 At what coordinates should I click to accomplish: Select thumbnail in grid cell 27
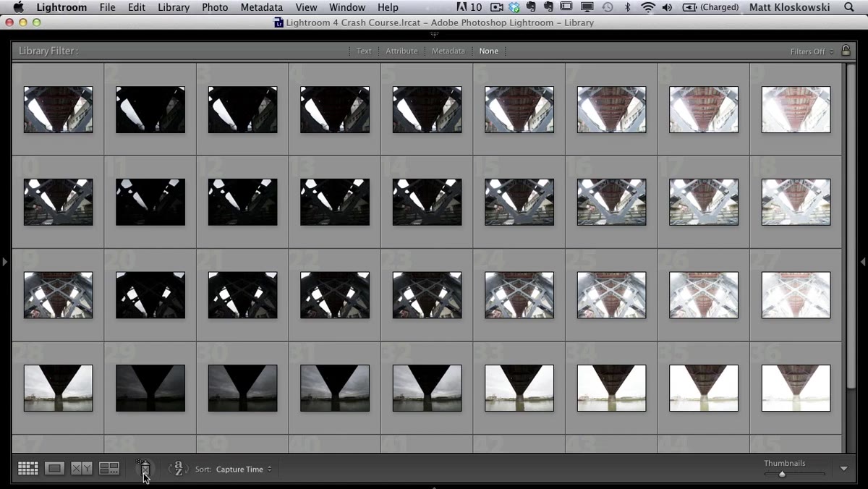point(796,295)
